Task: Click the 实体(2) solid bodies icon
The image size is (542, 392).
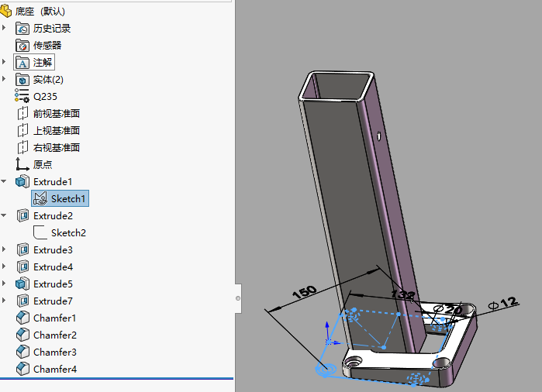Action: [x=22, y=80]
